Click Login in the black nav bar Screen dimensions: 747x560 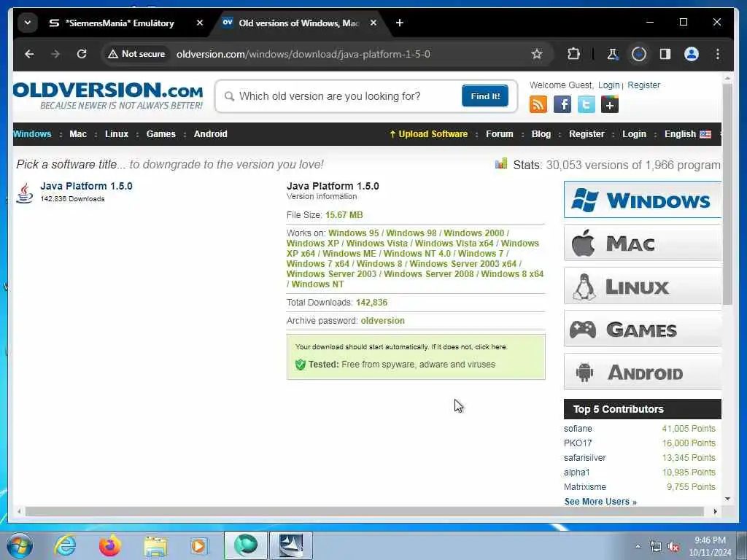tap(634, 134)
